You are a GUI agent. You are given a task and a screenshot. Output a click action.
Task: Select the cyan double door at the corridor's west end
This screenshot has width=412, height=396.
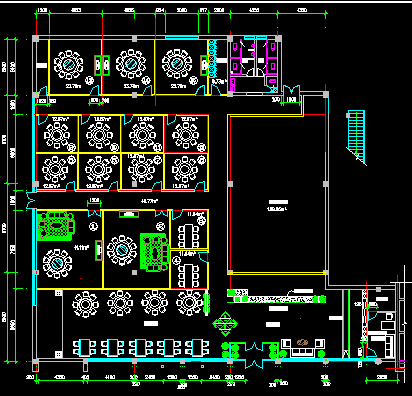pyautogui.click(x=30, y=200)
